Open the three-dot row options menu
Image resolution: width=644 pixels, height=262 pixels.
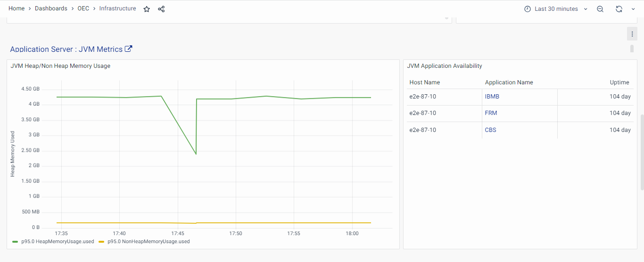[x=632, y=34]
